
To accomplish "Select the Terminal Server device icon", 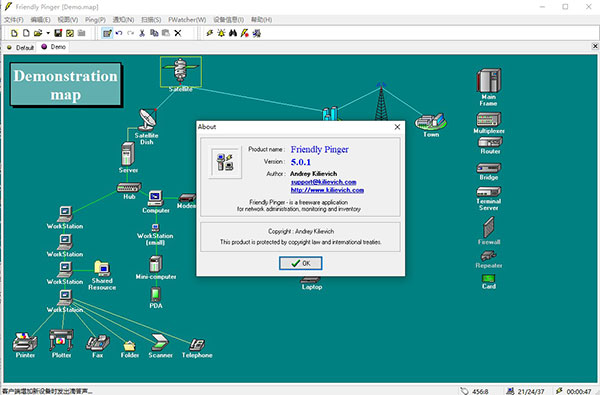I will [489, 191].
